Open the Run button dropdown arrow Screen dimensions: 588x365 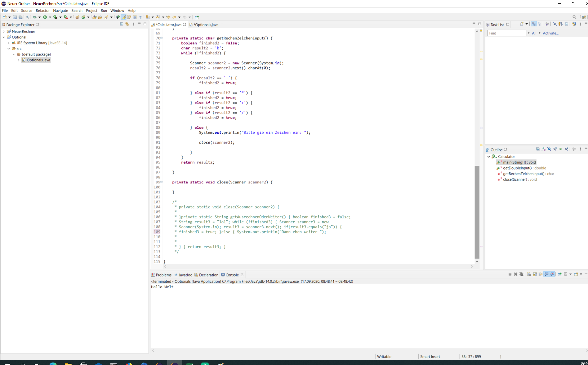[x=50, y=17]
